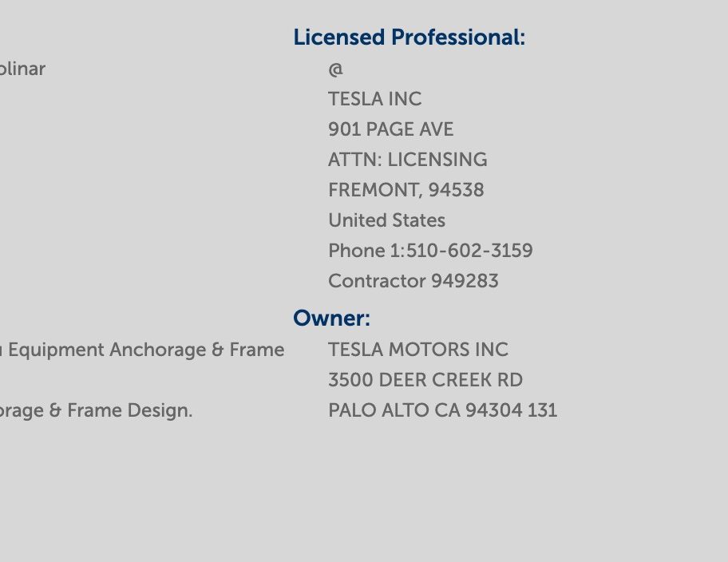Screen dimensions: 728x562
Task: Click the Owner heading
Action: pos(331,319)
